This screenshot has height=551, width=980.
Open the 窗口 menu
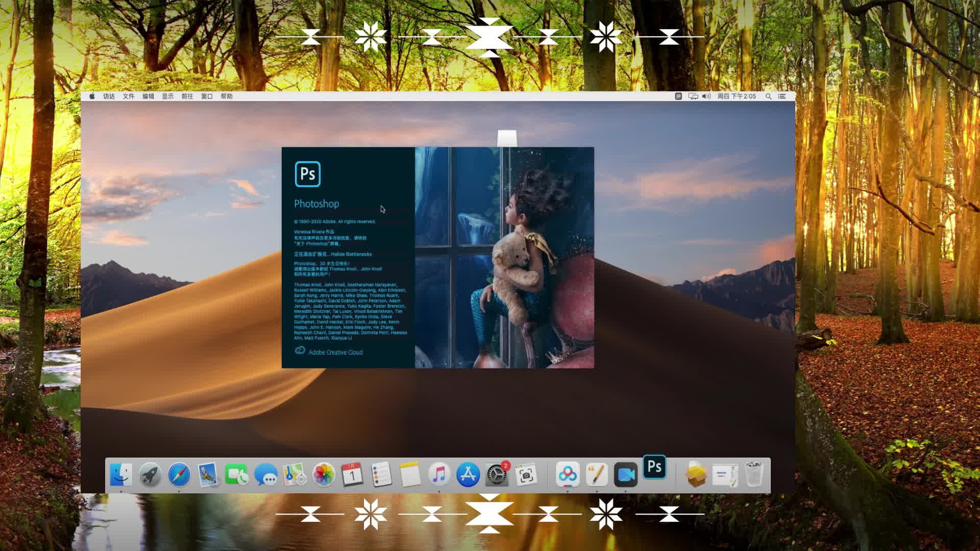pyautogui.click(x=207, y=96)
